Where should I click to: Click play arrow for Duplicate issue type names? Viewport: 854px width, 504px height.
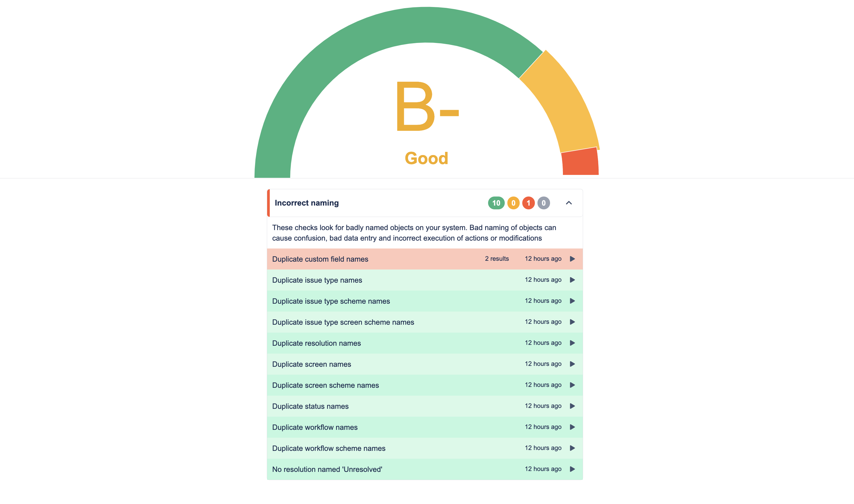pos(572,280)
